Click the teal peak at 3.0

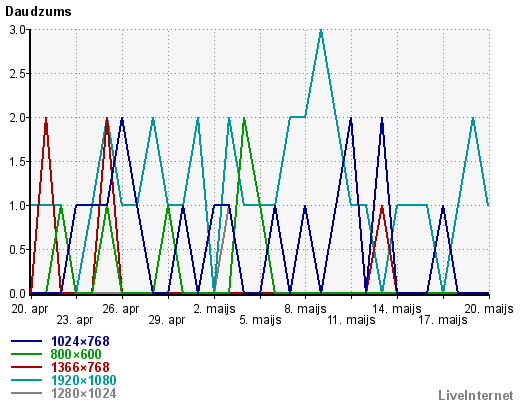[321, 31]
